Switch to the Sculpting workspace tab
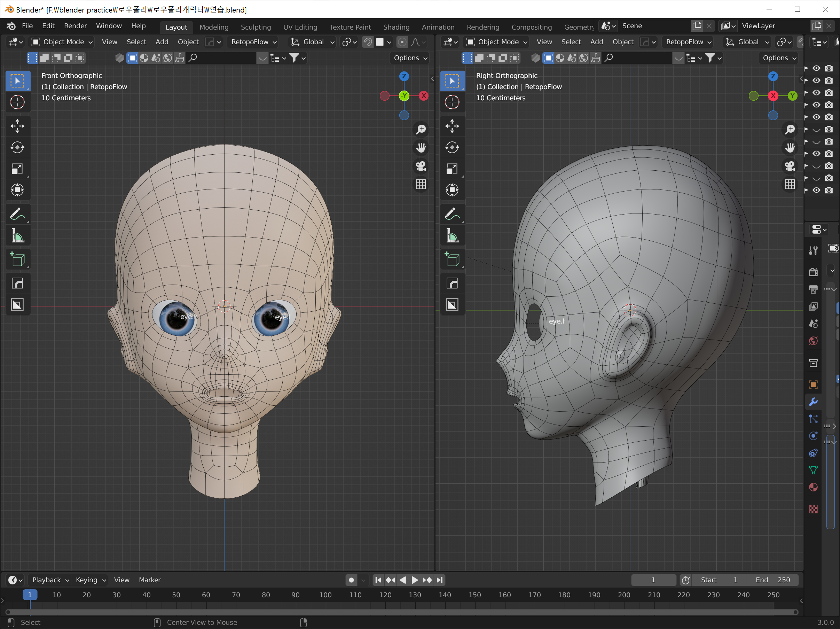 pyautogui.click(x=256, y=27)
